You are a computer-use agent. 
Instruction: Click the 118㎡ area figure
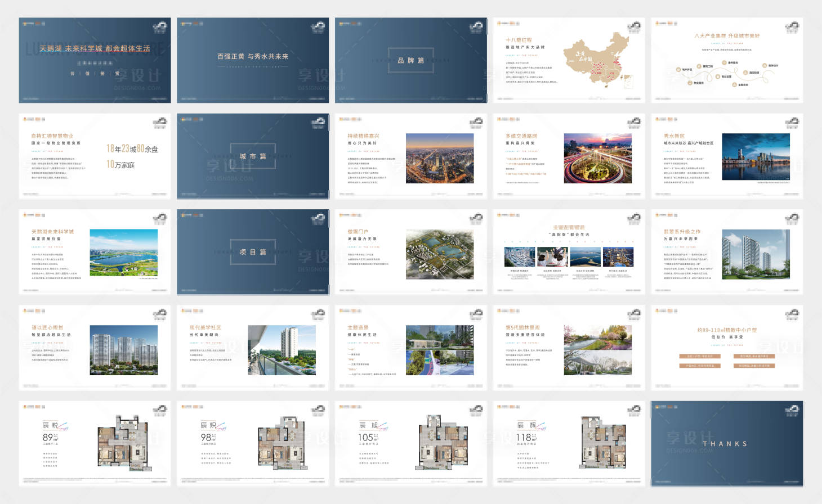[526, 437]
